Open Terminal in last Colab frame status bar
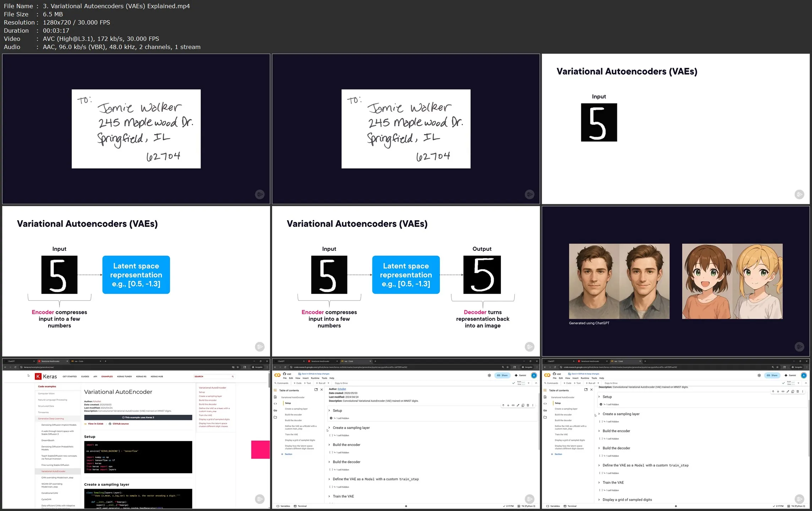Viewport: 812px width, 511px height. [x=570, y=506]
